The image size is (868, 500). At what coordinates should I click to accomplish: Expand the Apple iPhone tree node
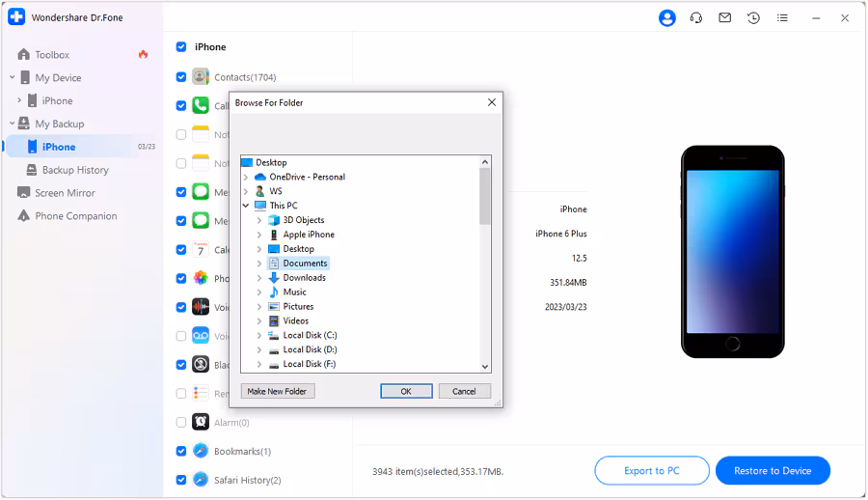[259, 235]
